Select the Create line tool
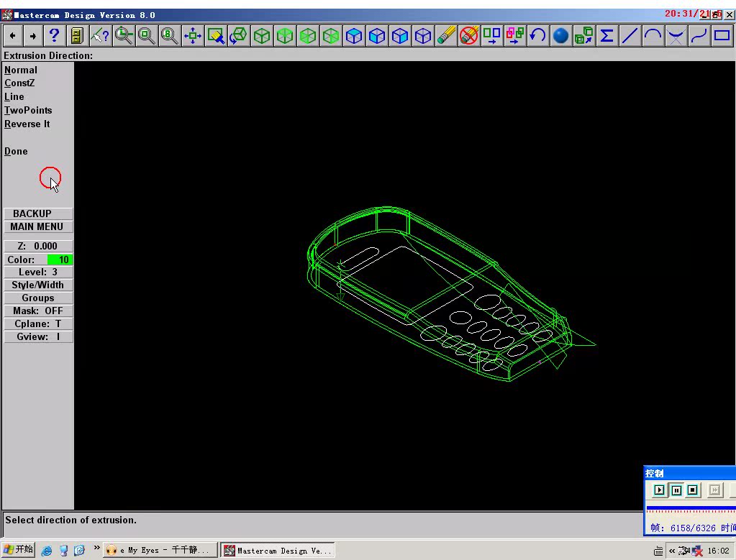 (x=630, y=36)
